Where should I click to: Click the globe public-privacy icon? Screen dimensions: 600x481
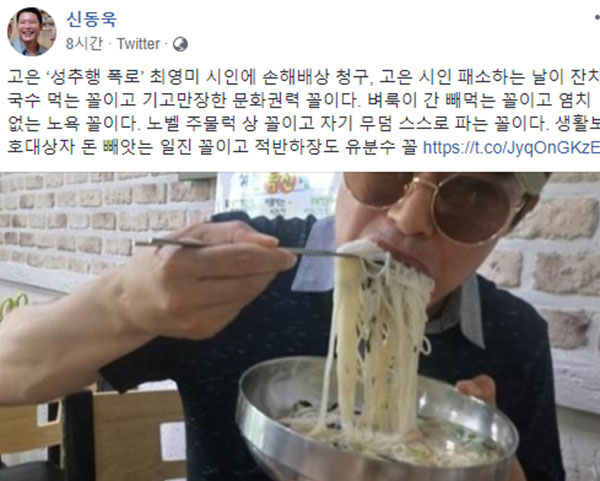(180, 44)
